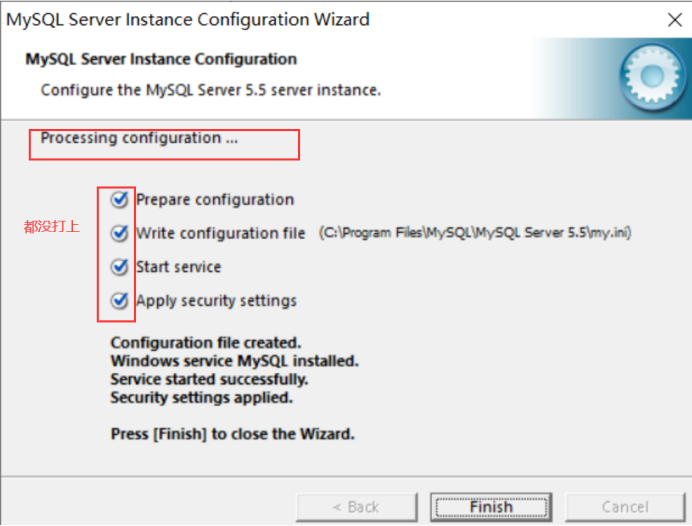Click the Press Finish to close instruction
692x526 pixels.
tap(232, 434)
